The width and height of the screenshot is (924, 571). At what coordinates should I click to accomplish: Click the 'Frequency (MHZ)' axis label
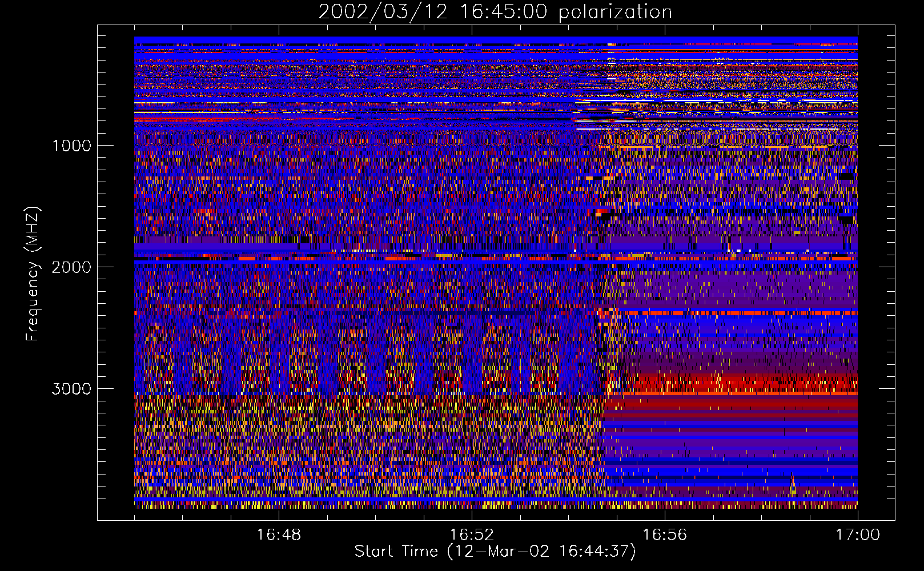coord(33,274)
